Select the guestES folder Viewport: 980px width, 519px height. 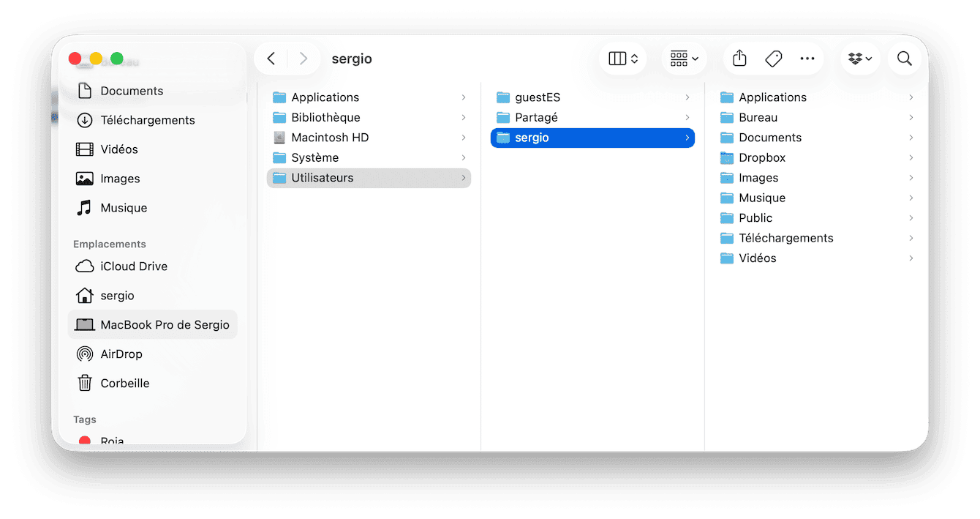click(538, 97)
